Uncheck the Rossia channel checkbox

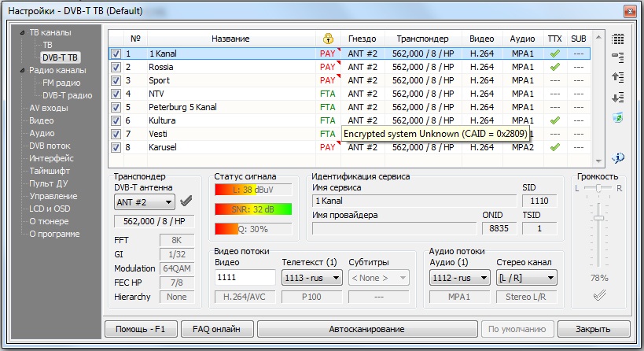(116, 67)
